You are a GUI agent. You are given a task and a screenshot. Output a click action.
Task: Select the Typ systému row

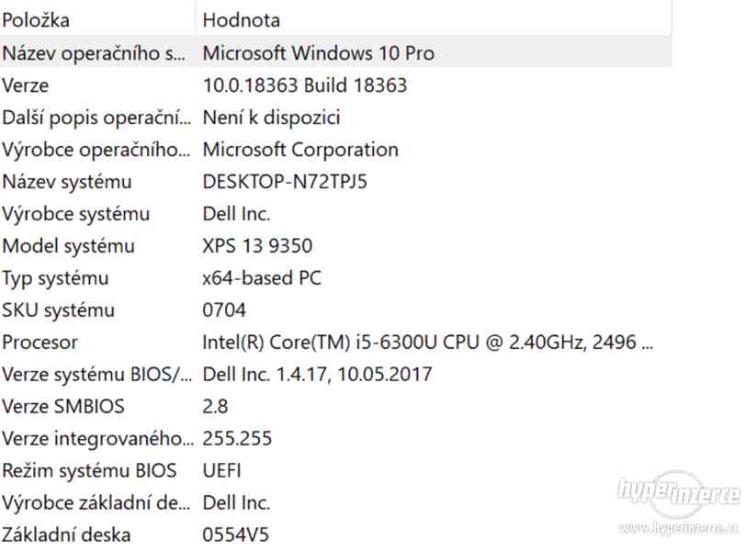pos(336,277)
